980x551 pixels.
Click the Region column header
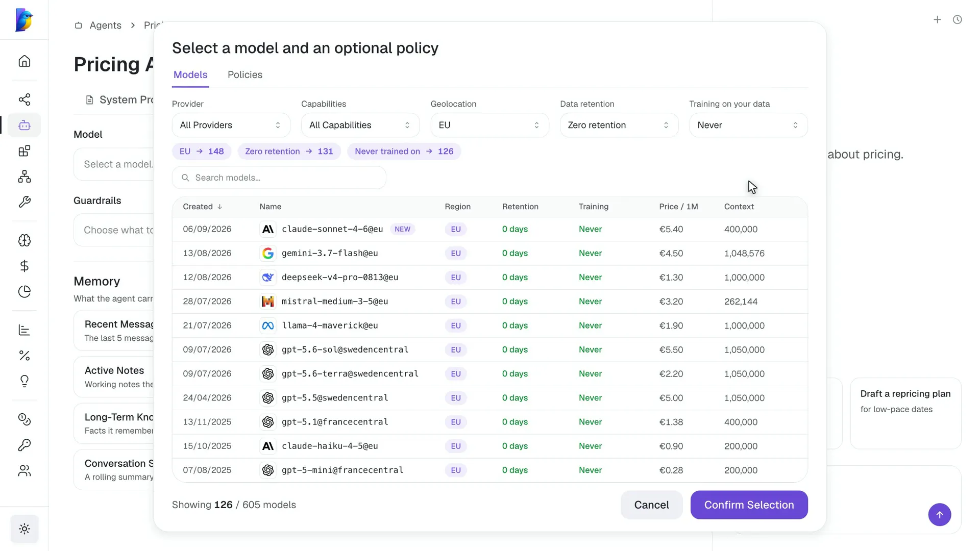coord(458,207)
